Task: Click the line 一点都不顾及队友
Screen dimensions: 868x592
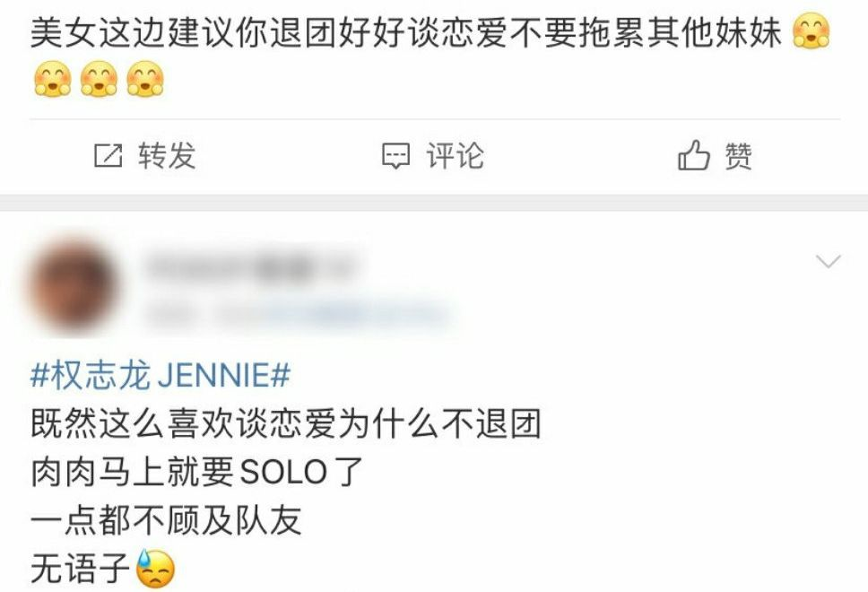Action: pos(166,520)
